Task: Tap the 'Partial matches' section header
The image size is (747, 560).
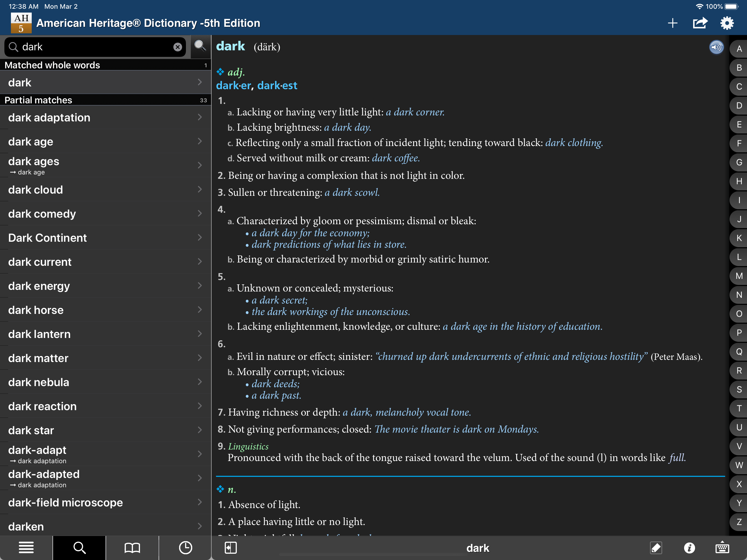Action: click(x=105, y=100)
